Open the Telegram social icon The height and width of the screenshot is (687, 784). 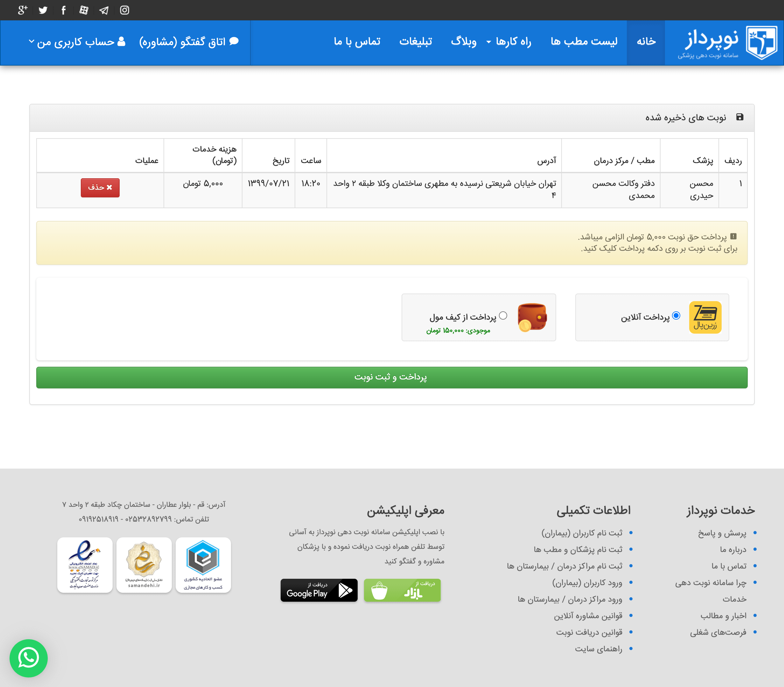[104, 11]
